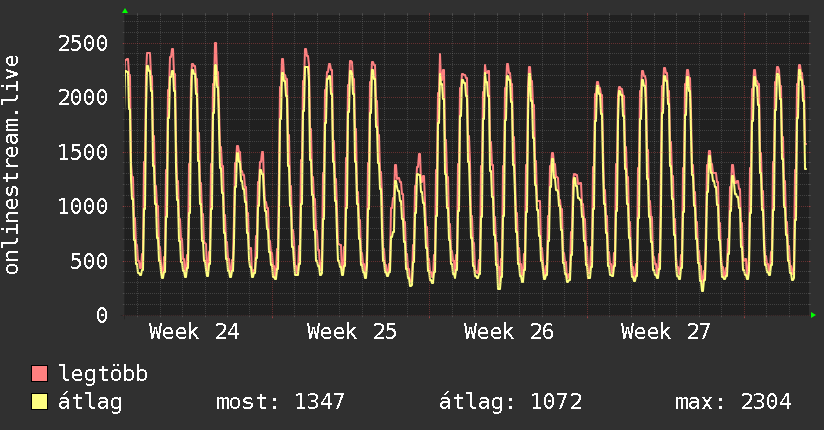Viewport: 824px width, 430px height.
Task: Click the onlinestream.live vertical axis title
Action: tap(11, 165)
